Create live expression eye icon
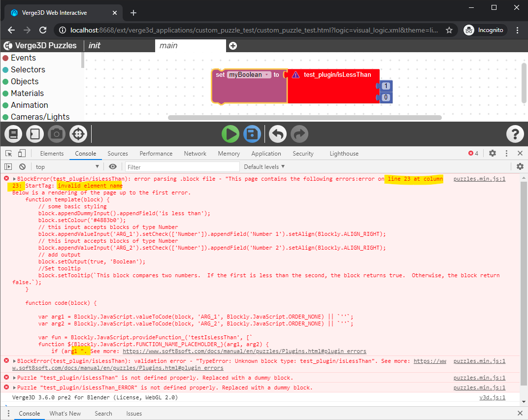 coord(113,166)
